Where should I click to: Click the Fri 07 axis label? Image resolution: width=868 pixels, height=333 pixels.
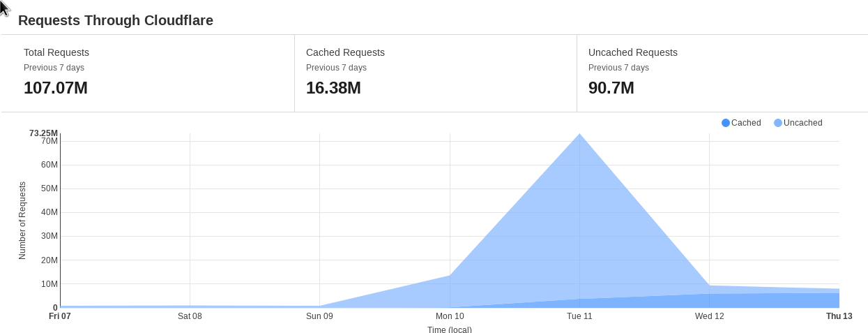point(60,316)
